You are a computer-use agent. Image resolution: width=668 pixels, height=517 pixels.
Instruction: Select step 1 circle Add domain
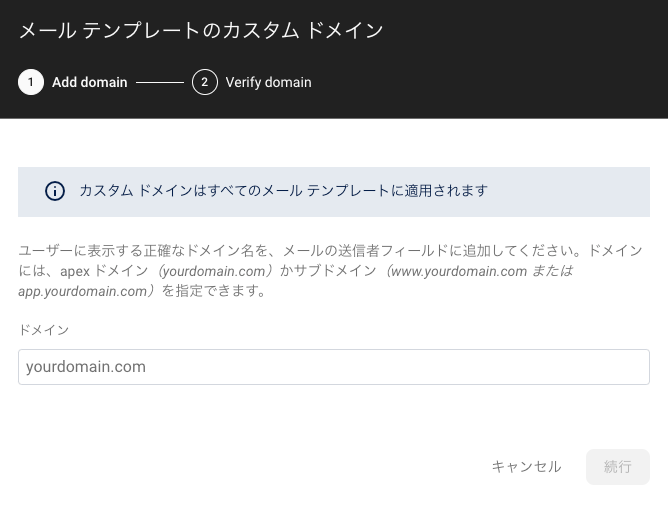coord(31,82)
